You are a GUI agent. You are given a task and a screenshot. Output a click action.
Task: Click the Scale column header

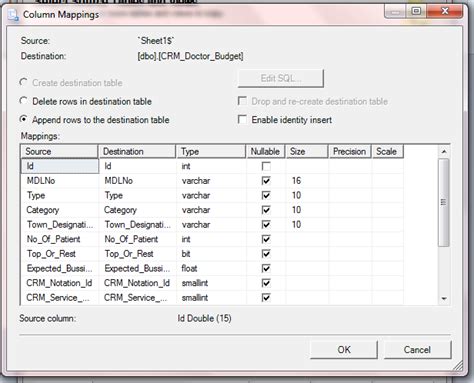pyautogui.click(x=387, y=151)
